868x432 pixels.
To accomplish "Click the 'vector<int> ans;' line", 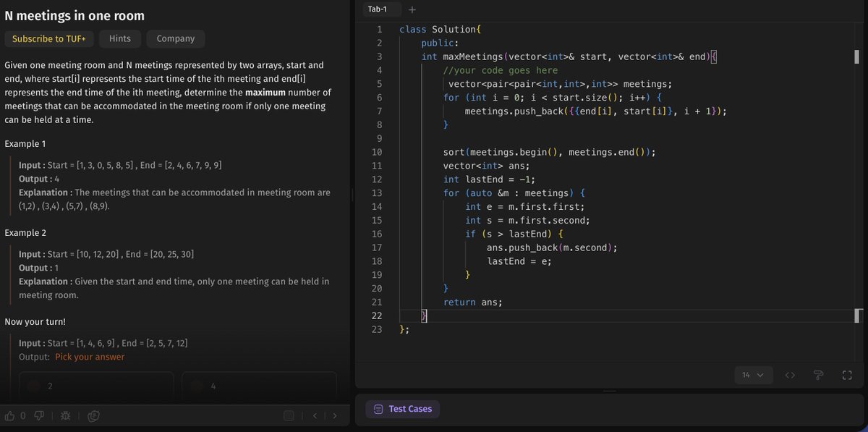I will [486, 166].
